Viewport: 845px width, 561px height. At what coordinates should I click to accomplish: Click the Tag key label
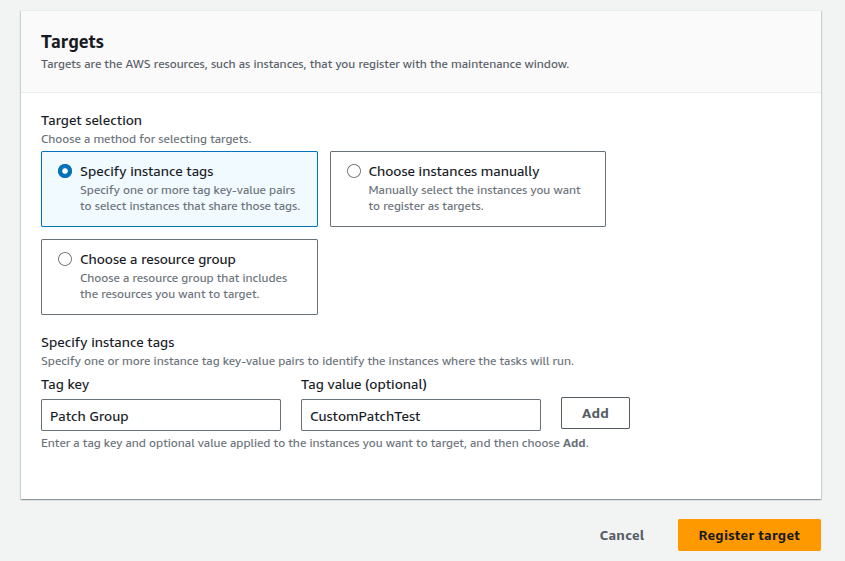[65, 385]
